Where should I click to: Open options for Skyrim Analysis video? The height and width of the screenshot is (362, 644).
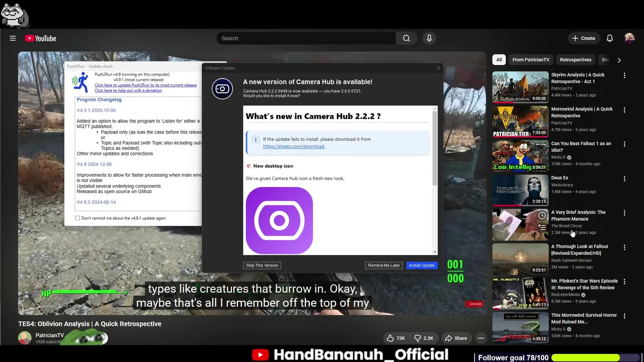[624, 75]
